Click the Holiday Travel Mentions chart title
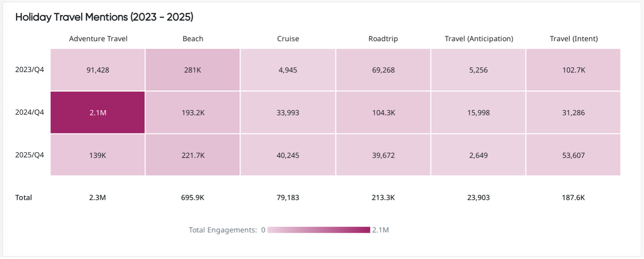This screenshot has height=259, width=644. 104,17
